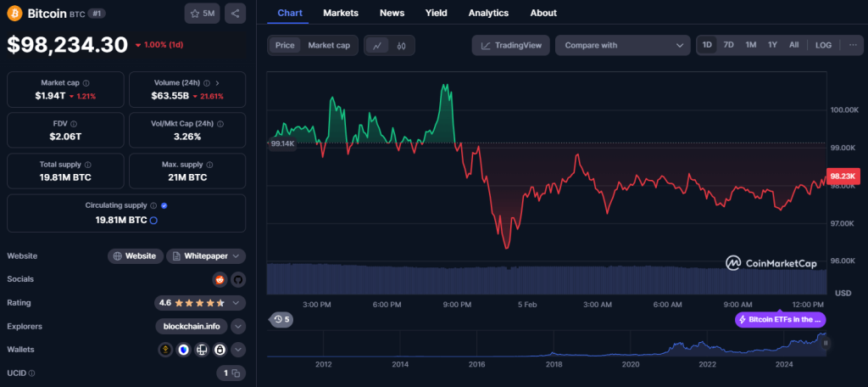Click the historical range slider handle
The image size is (868, 387).
pos(826,344)
